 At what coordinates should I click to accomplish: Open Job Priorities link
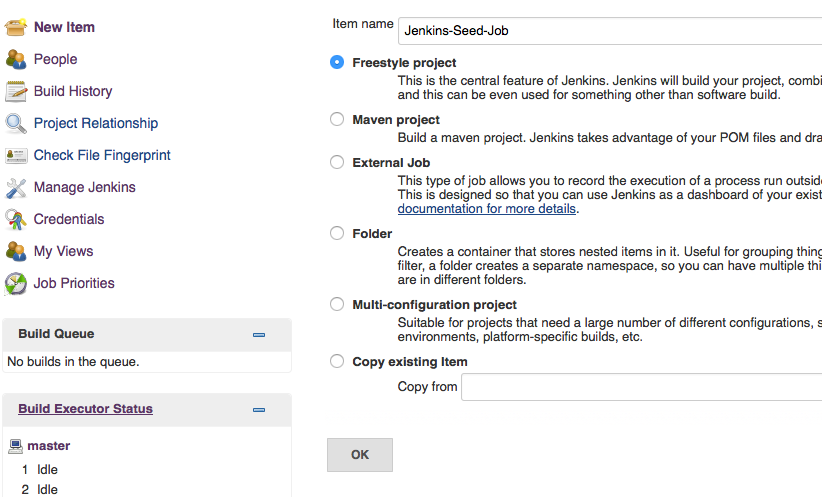(74, 283)
